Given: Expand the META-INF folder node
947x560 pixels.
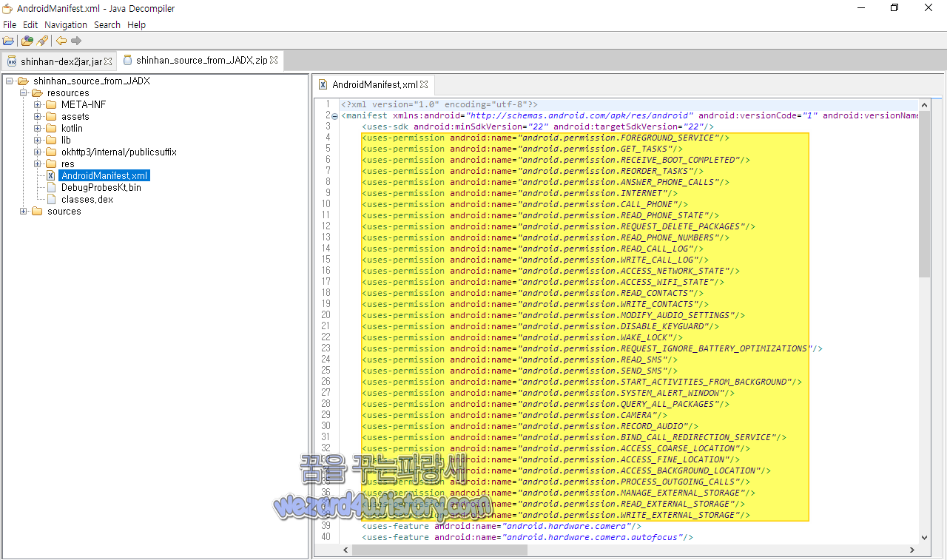Looking at the screenshot, I should (37, 105).
